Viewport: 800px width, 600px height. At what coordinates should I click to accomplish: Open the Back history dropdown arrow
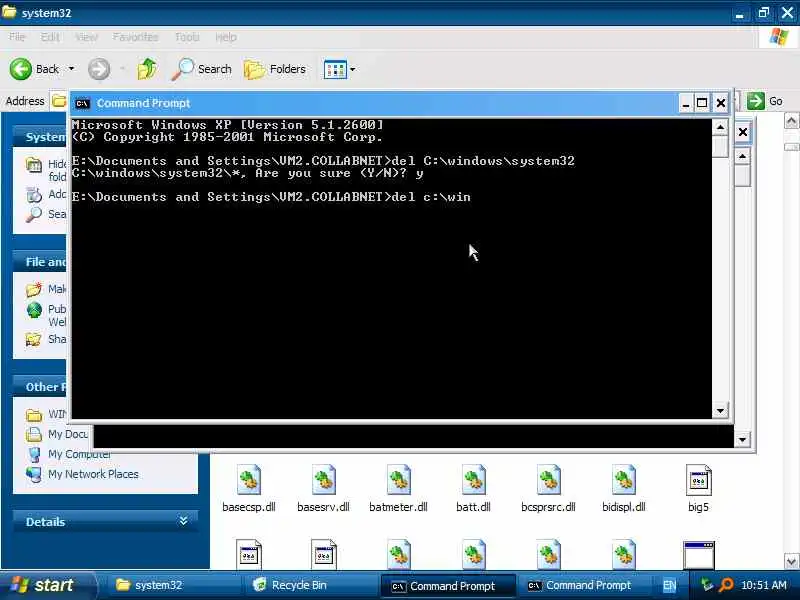(x=71, y=68)
